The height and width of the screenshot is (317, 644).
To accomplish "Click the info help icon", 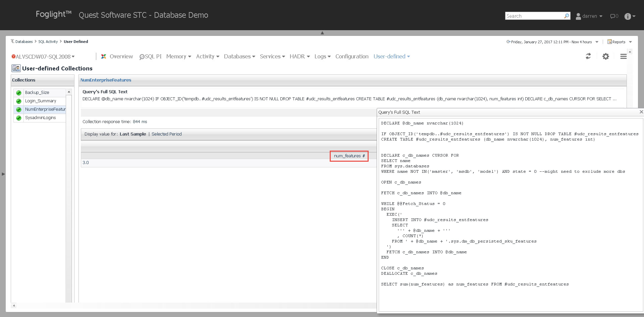I will tap(628, 16).
